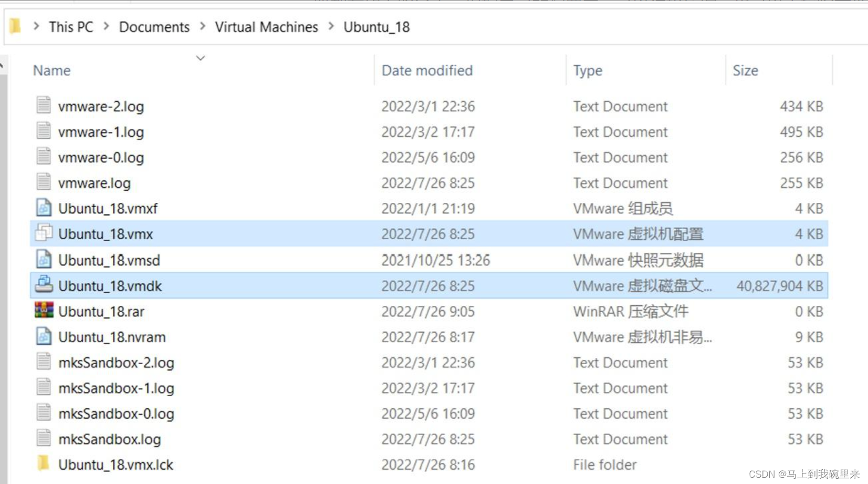Toggle sort direction arrow above Name column
Screen dimensions: 868x484
(x=201, y=58)
